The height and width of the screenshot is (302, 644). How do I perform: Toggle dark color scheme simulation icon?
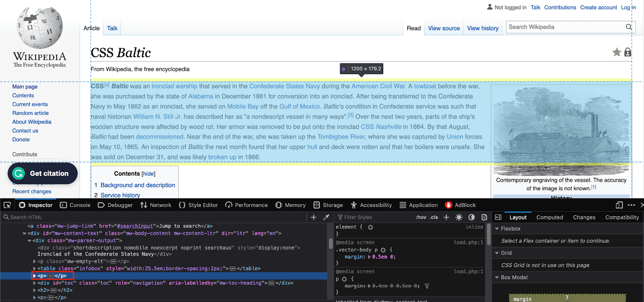472,217
